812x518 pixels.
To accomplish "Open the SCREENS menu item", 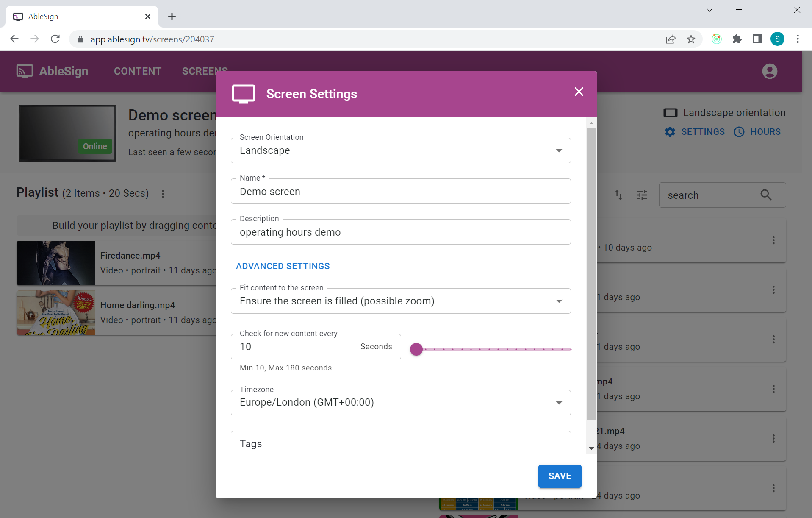I will pos(205,71).
